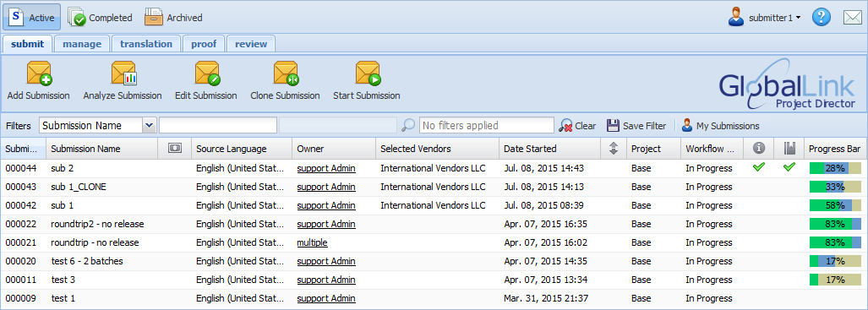Viewport: 868px width, 310px height.
Task: Switch to the translation tab
Action: click(x=146, y=44)
